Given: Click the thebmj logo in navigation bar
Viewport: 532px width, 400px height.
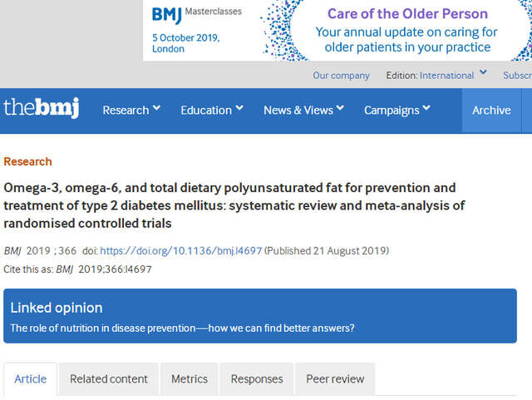Looking at the screenshot, I should tap(42, 110).
